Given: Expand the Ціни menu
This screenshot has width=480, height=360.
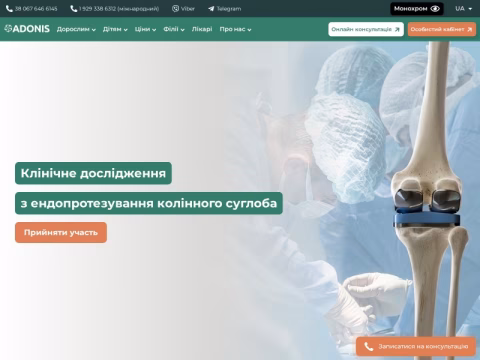Looking at the screenshot, I should (145, 29).
